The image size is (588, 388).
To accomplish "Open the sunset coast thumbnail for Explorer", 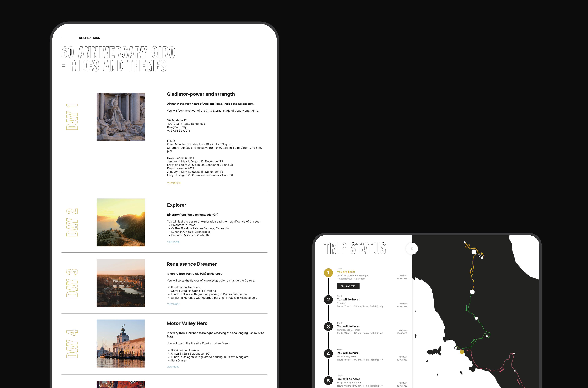I will (121, 222).
